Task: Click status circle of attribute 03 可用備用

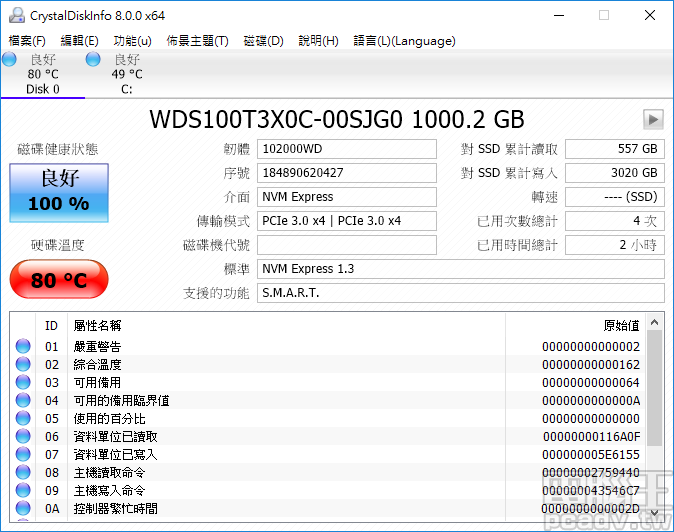Action: click(23, 382)
